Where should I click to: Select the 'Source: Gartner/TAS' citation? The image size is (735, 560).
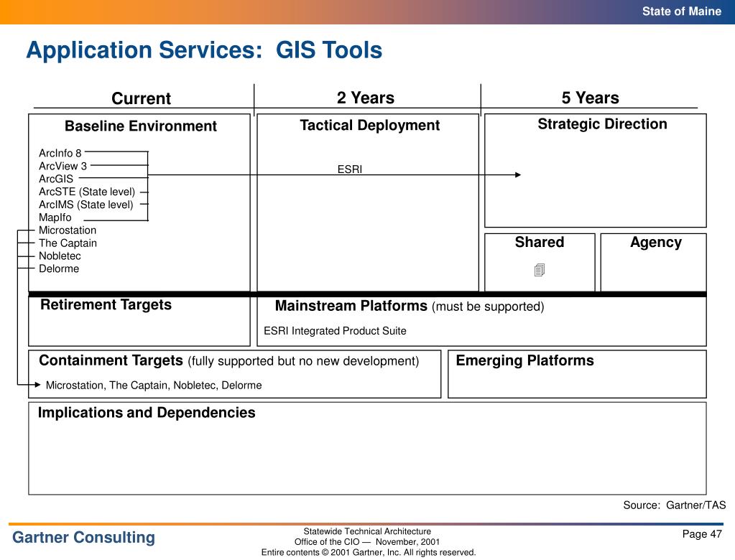pos(675,505)
